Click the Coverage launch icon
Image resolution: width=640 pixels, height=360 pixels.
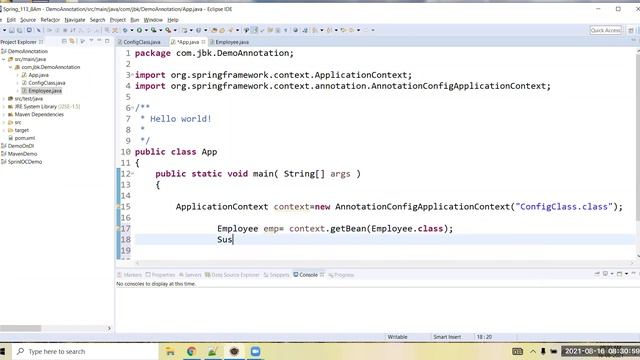tap(153, 30)
